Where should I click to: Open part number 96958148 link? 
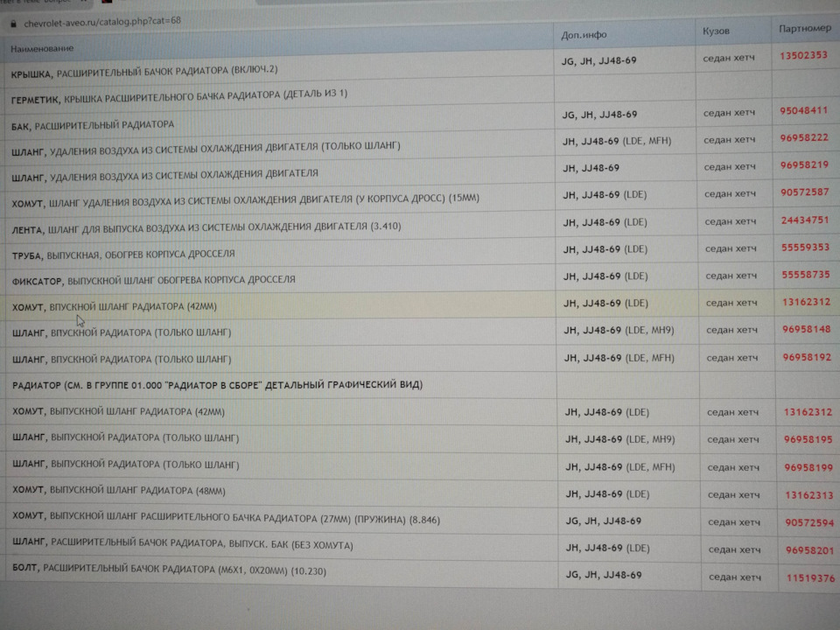807,330
